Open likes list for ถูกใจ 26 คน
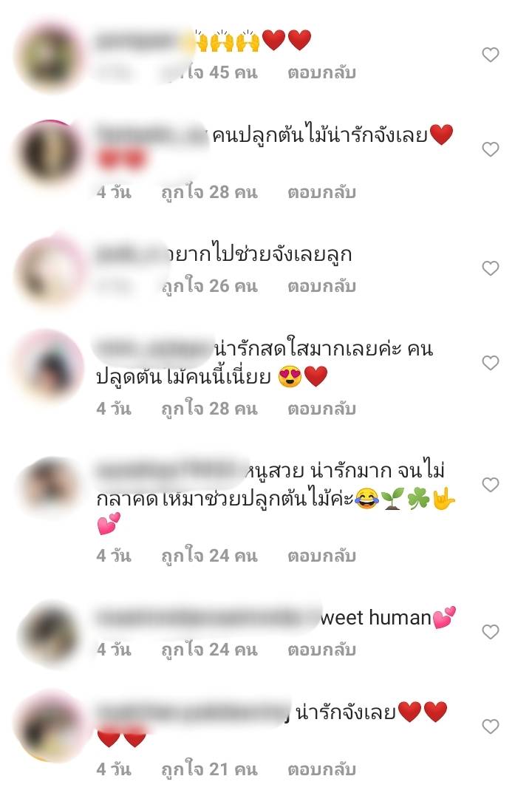The height and width of the screenshot is (793, 532). [x=209, y=286]
